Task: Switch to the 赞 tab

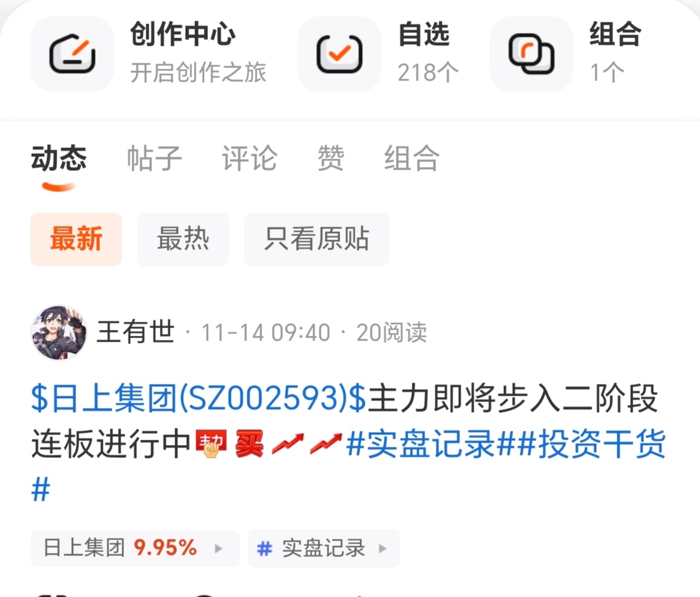Action: pos(331,158)
